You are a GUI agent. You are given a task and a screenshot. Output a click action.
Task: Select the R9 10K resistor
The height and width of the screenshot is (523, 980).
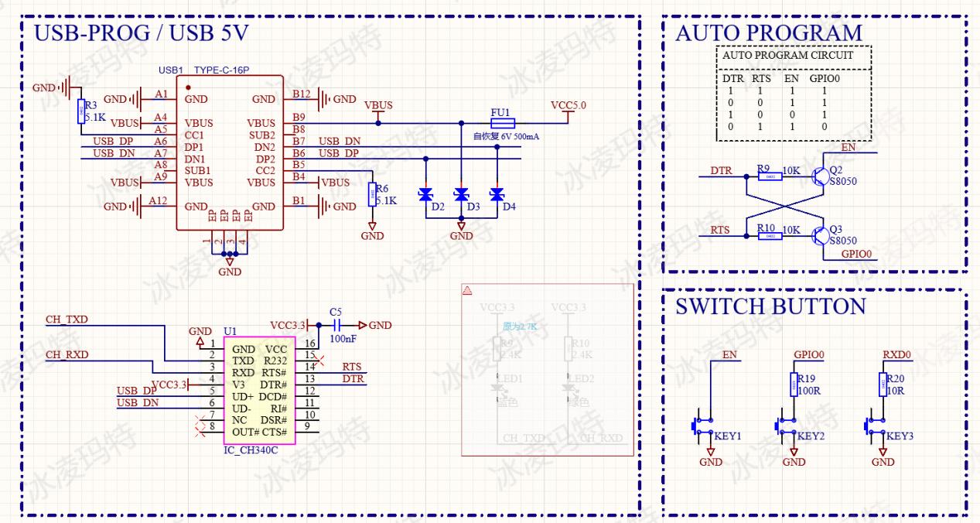click(x=770, y=176)
